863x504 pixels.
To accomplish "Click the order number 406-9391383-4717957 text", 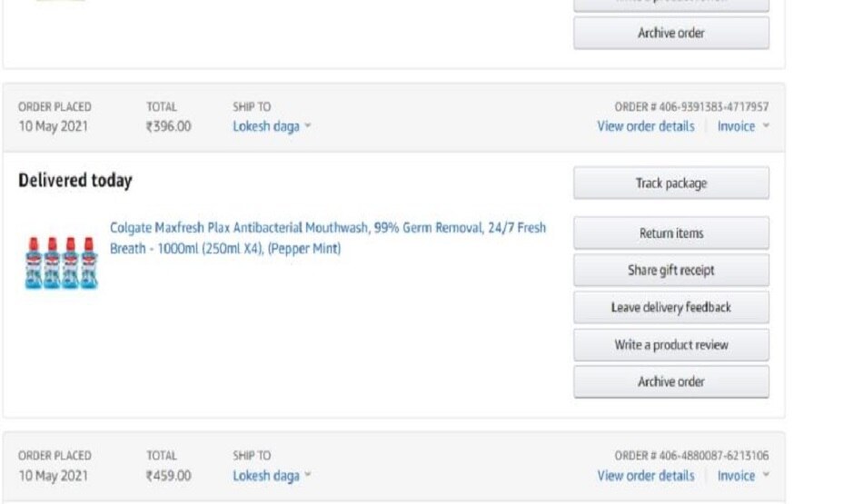I will pyautogui.click(x=691, y=107).
